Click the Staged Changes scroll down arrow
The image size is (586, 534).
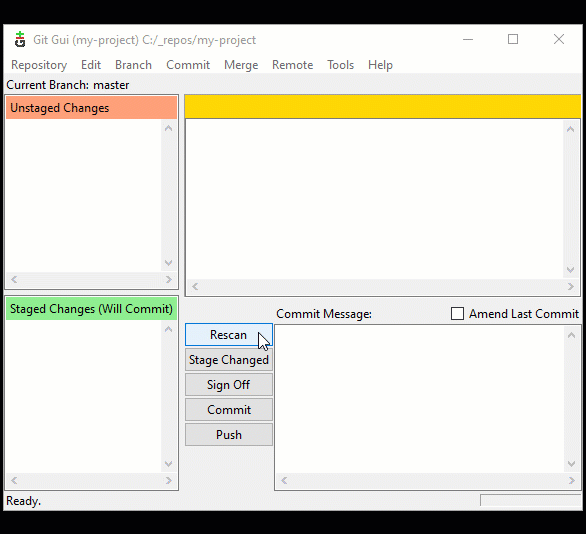pyautogui.click(x=169, y=464)
